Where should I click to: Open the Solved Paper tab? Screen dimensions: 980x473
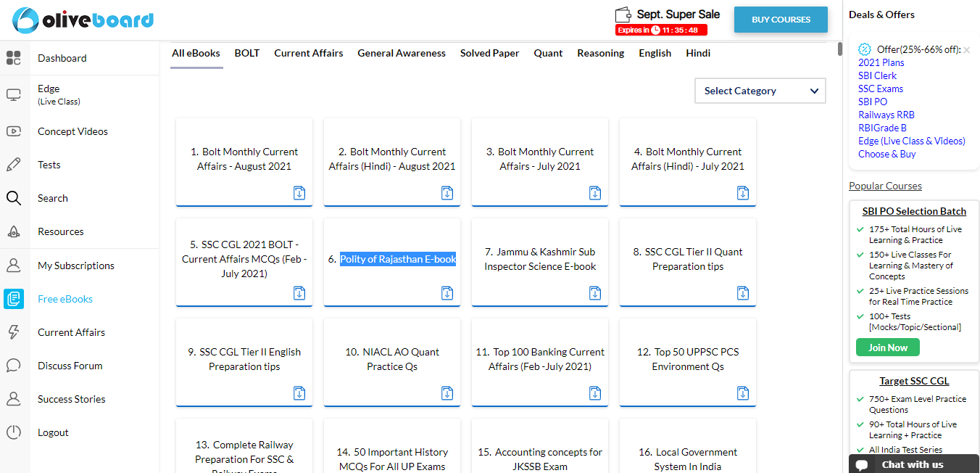[490, 53]
